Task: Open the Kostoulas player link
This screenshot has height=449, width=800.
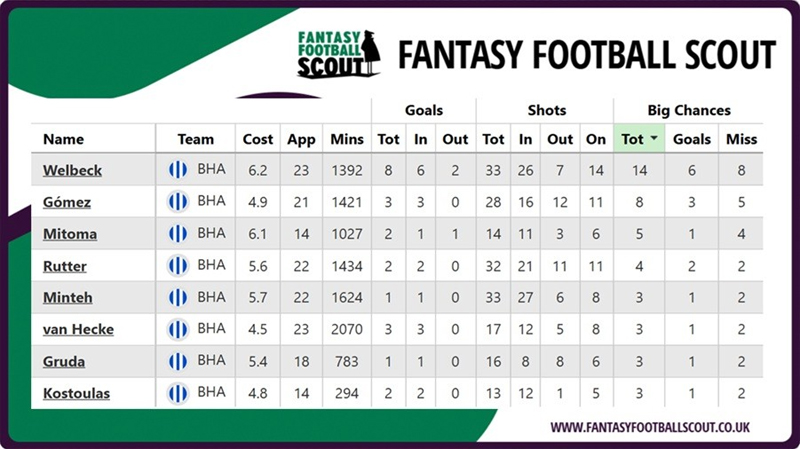Action: [76, 394]
